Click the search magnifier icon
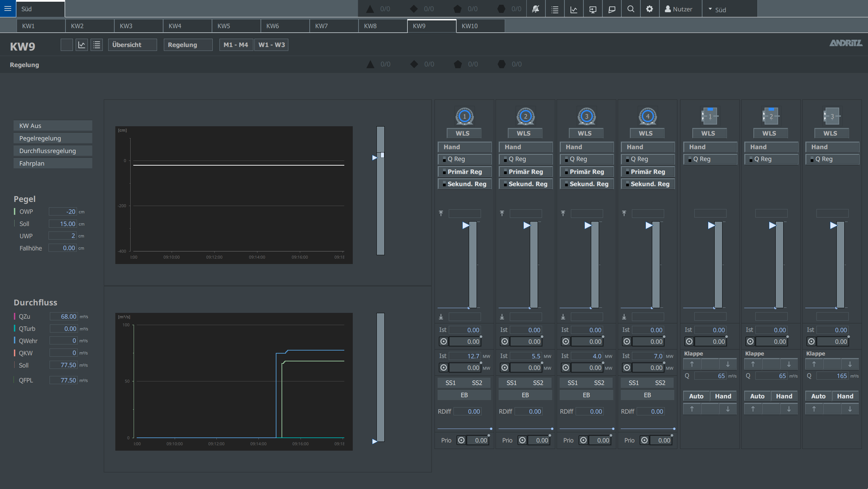Viewport: 868px width, 489px height. pos(631,9)
